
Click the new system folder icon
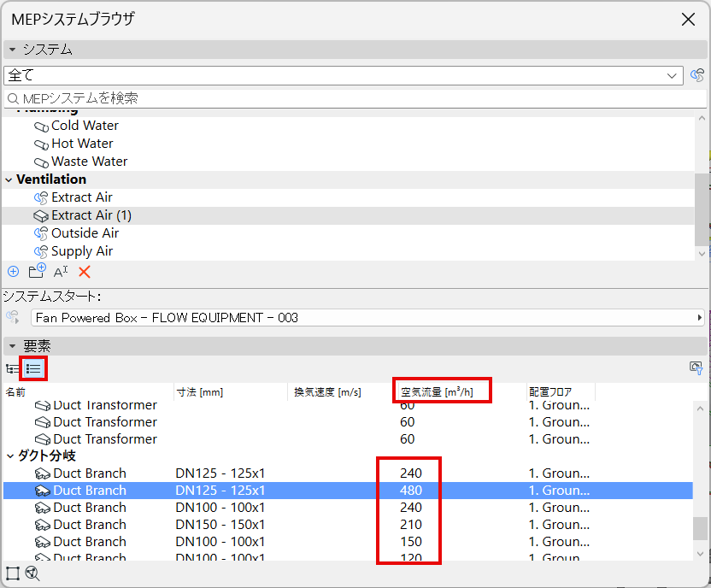(38, 271)
